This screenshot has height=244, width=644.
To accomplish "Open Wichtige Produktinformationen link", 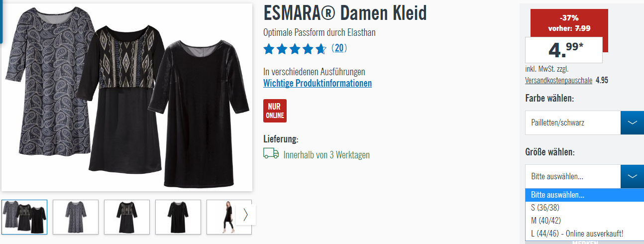I will click(x=318, y=83).
